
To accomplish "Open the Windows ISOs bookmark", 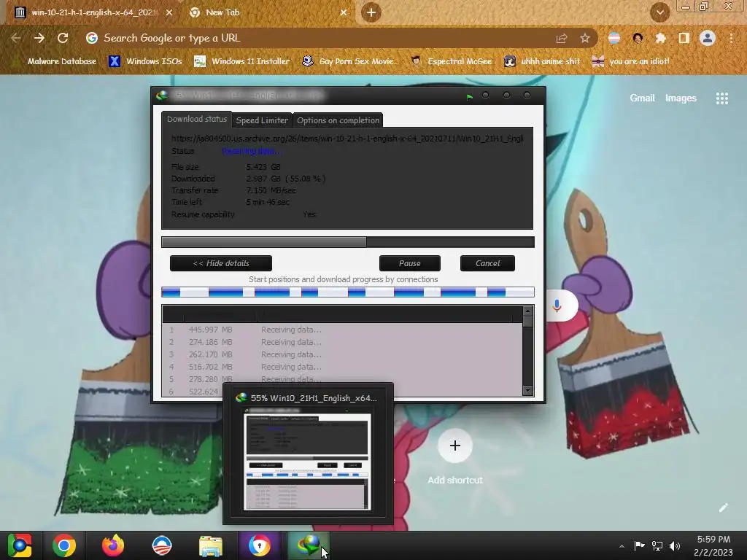I will 146,61.
